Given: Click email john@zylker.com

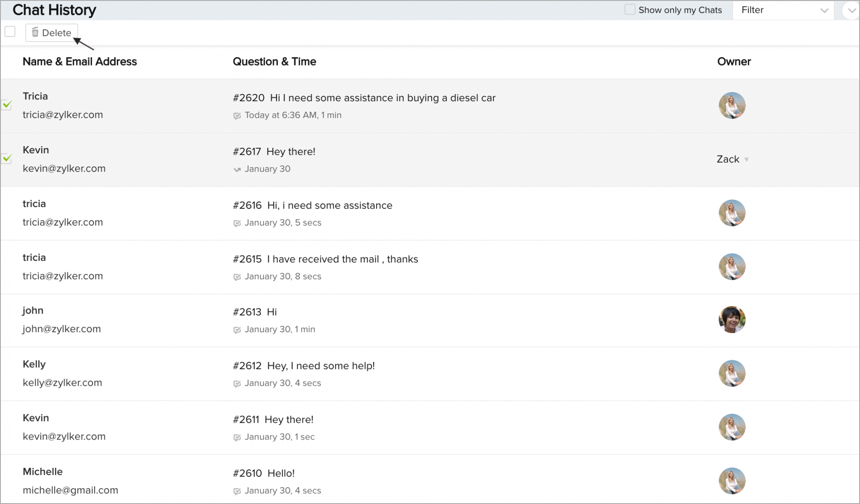Looking at the screenshot, I should pos(61,329).
